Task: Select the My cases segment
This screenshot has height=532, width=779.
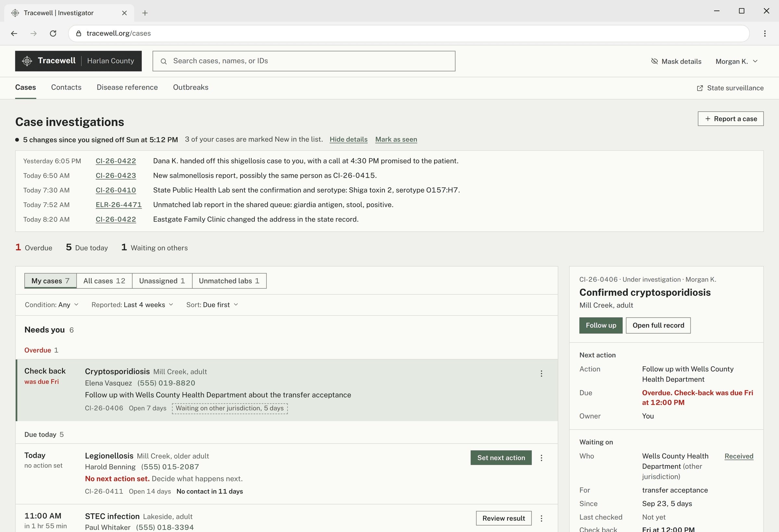Action: (51, 281)
